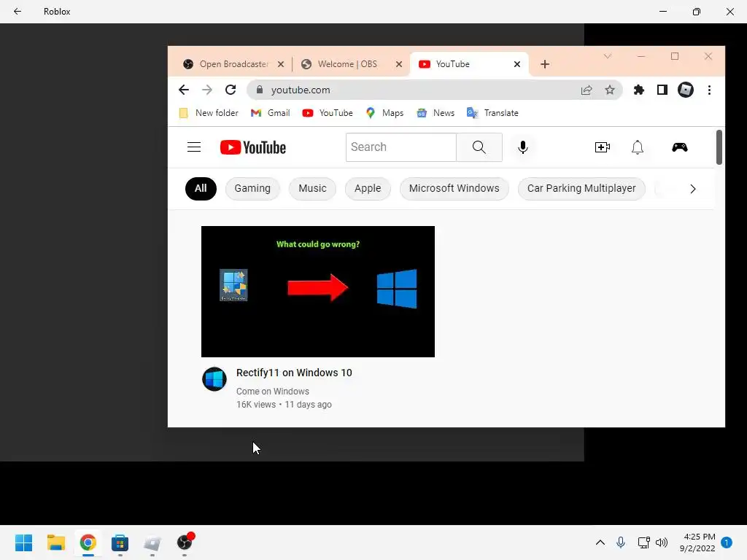Share this page icon in address bar
Viewport: 747px width, 560px height.
pyautogui.click(x=587, y=90)
